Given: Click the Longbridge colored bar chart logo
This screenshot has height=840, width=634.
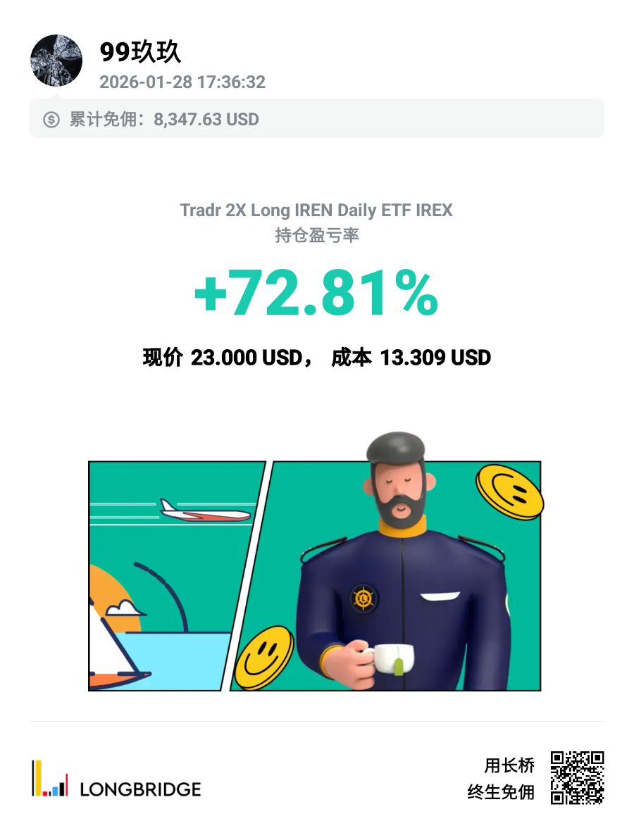Looking at the screenshot, I should (49, 778).
